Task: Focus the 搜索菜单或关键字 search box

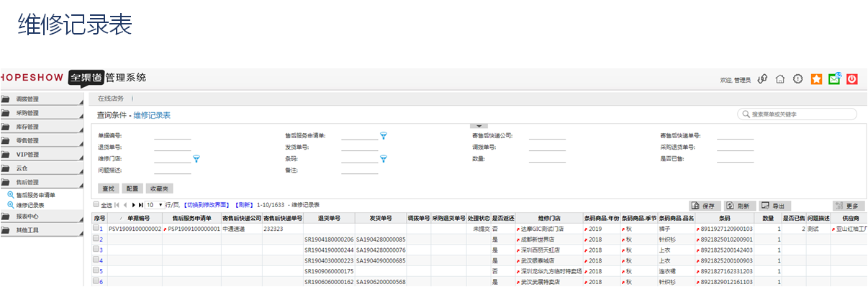Action: click(797, 114)
